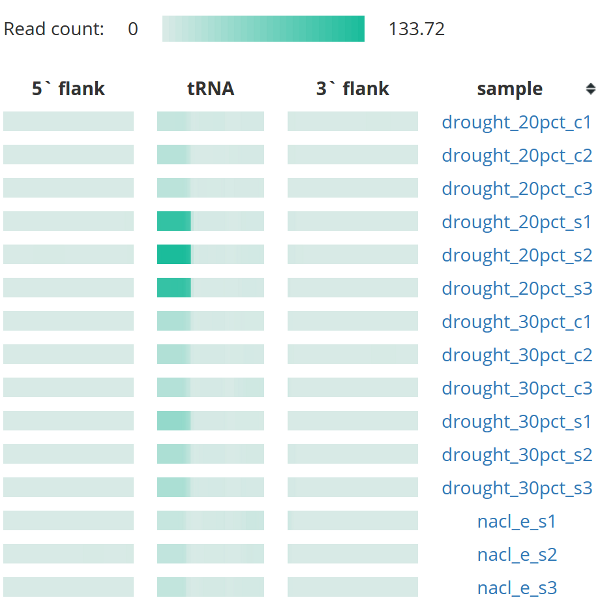Image resolution: width=600 pixels, height=600 pixels.
Task: Open the drought_20pct_c1 sample link
Action: (x=517, y=122)
